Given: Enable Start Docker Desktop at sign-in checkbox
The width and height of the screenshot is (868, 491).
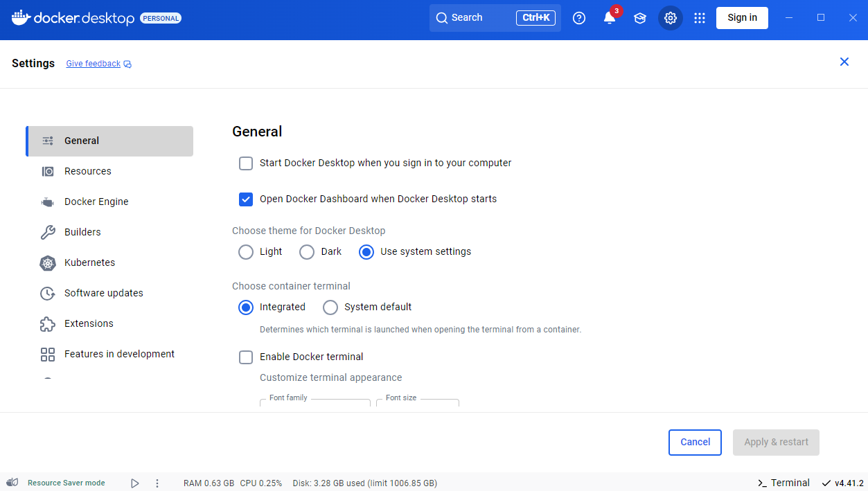Looking at the screenshot, I should pyautogui.click(x=246, y=163).
